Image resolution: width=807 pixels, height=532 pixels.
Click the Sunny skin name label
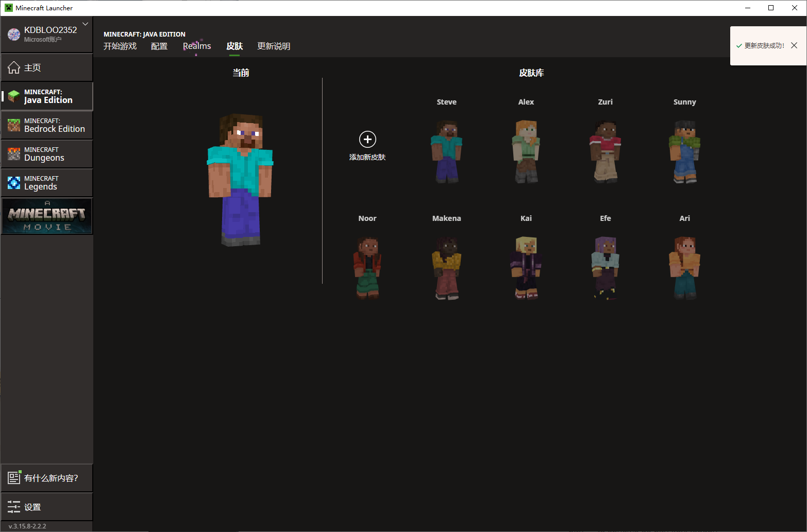pos(685,102)
